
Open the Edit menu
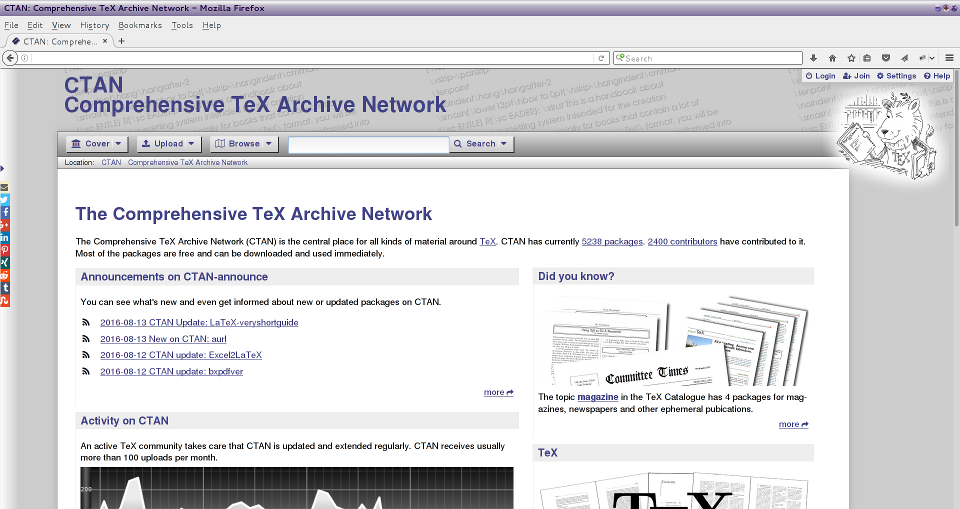(x=35, y=25)
